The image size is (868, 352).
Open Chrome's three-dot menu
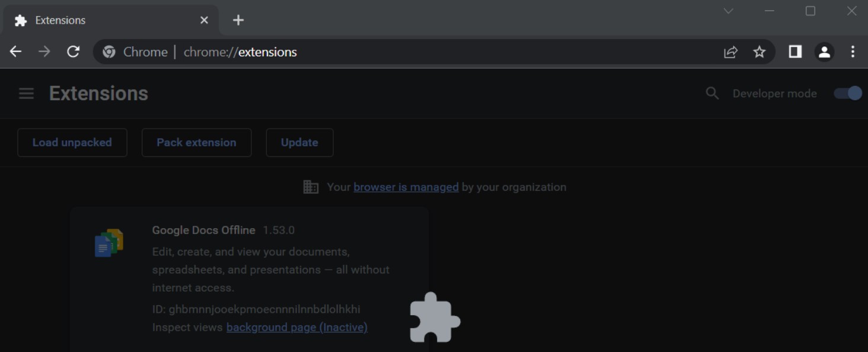tap(853, 52)
